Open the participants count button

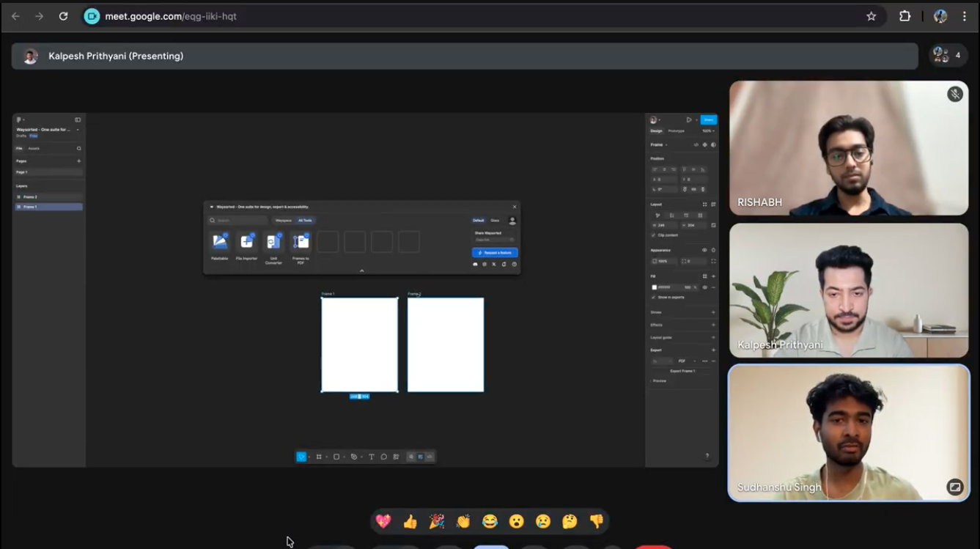pos(947,55)
